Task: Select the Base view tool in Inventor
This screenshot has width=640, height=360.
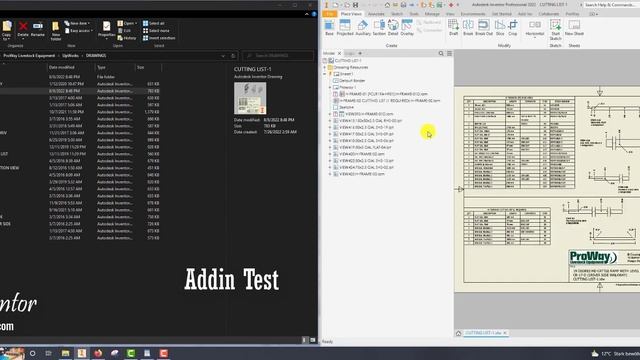Action: point(329,28)
